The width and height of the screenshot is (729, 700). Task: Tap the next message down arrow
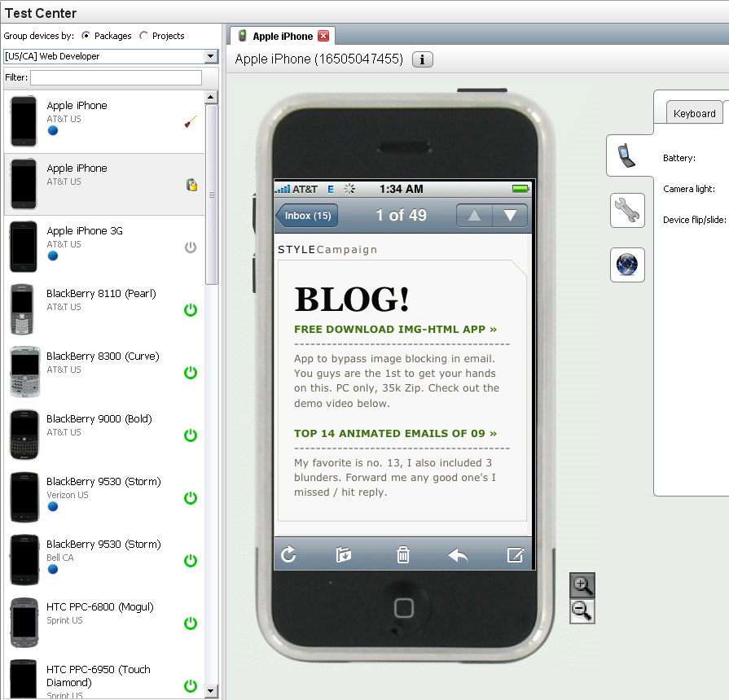[510, 216]
